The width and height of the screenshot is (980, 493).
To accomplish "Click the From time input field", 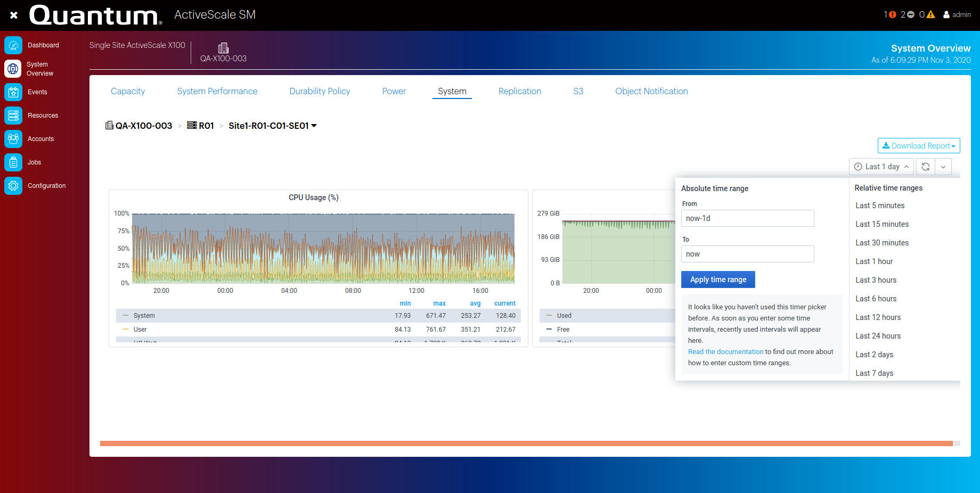I will [747, 218].
